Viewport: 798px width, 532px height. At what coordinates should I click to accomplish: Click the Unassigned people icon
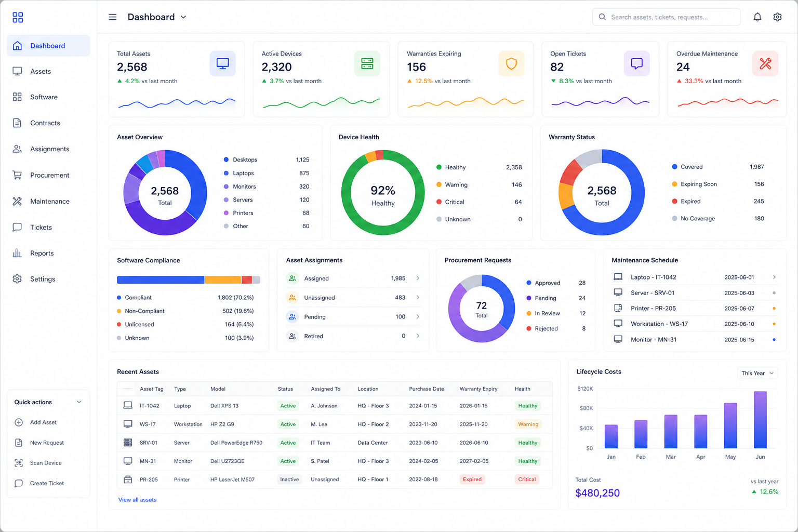[292, 298]
